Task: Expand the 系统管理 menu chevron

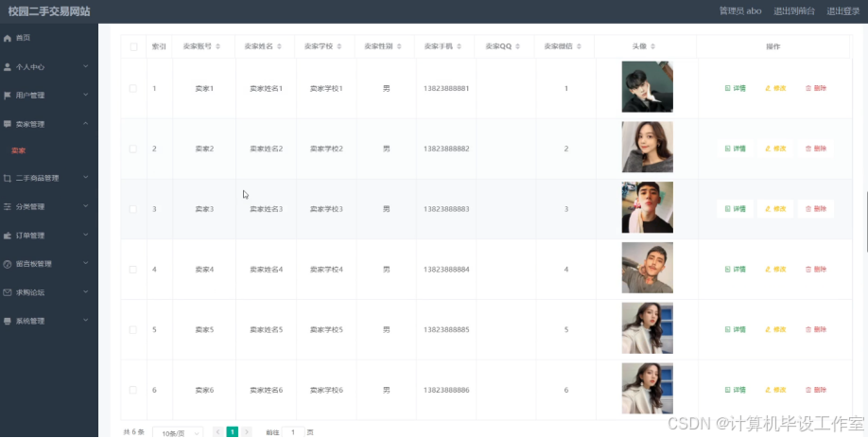Action: click(86, 321)
